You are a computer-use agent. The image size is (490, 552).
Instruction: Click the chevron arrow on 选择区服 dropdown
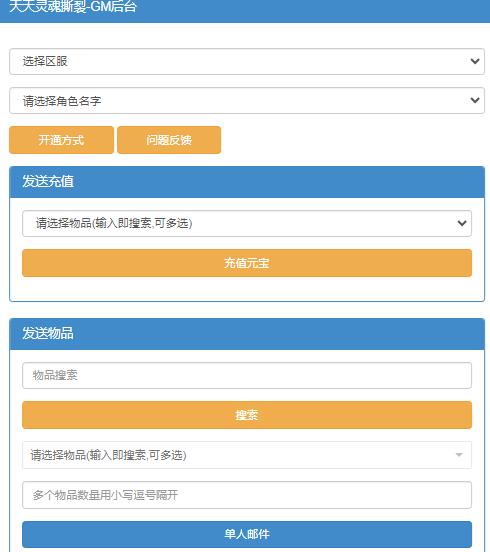[475, 61]
